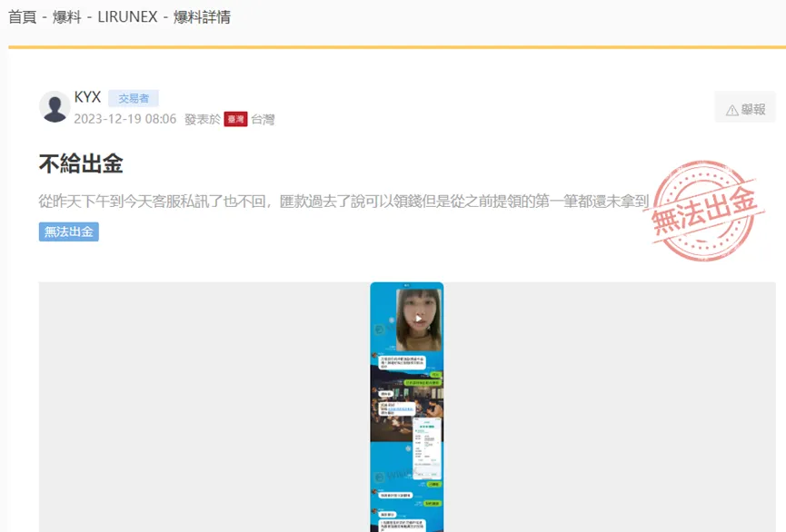The image size is (786, 532).
Task: Open the LIRUNEX breadcrumb link
Action: point(127,17)
